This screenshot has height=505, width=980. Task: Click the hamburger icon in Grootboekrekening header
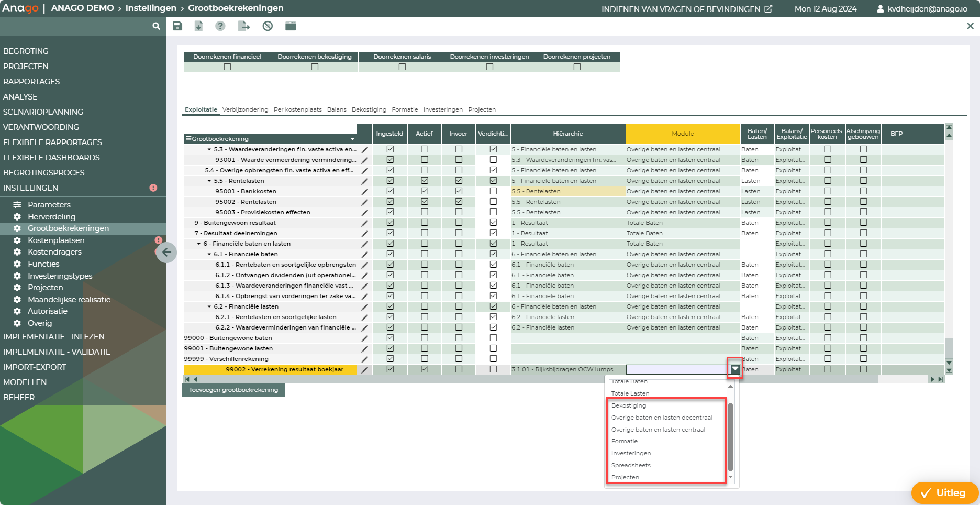[188, 139]
